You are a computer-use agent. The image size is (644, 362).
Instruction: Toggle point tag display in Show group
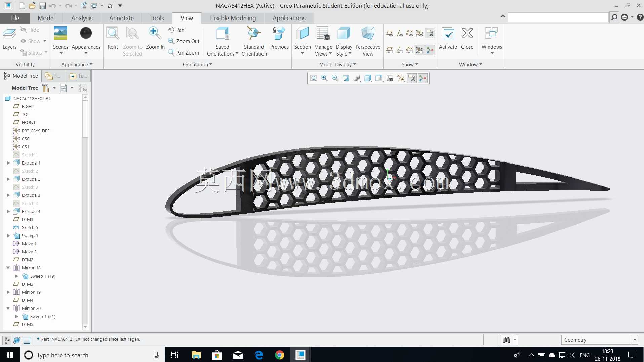410,50
